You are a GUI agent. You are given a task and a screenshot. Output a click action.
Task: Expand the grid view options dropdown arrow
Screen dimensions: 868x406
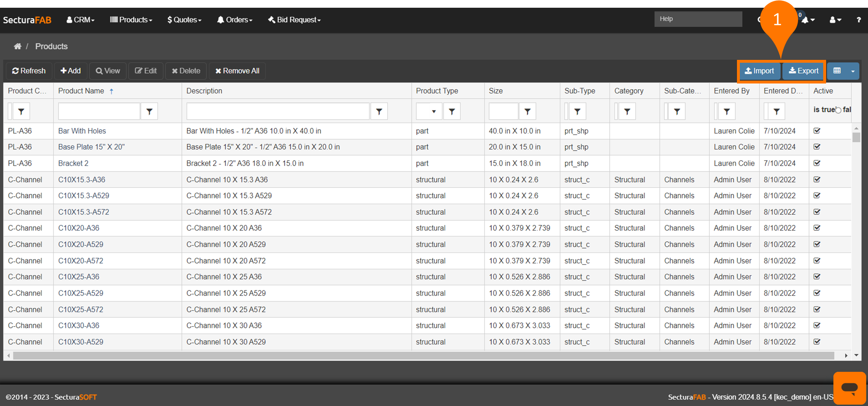(853, 71)
